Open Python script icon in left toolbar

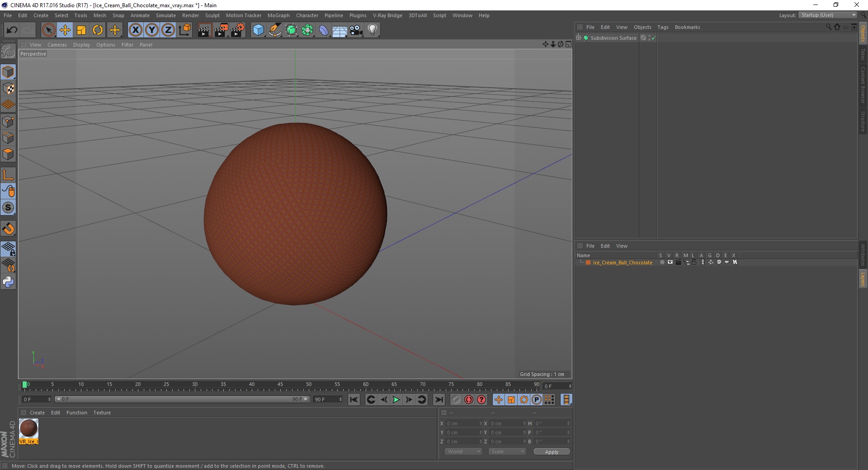(x=8, y=282)
